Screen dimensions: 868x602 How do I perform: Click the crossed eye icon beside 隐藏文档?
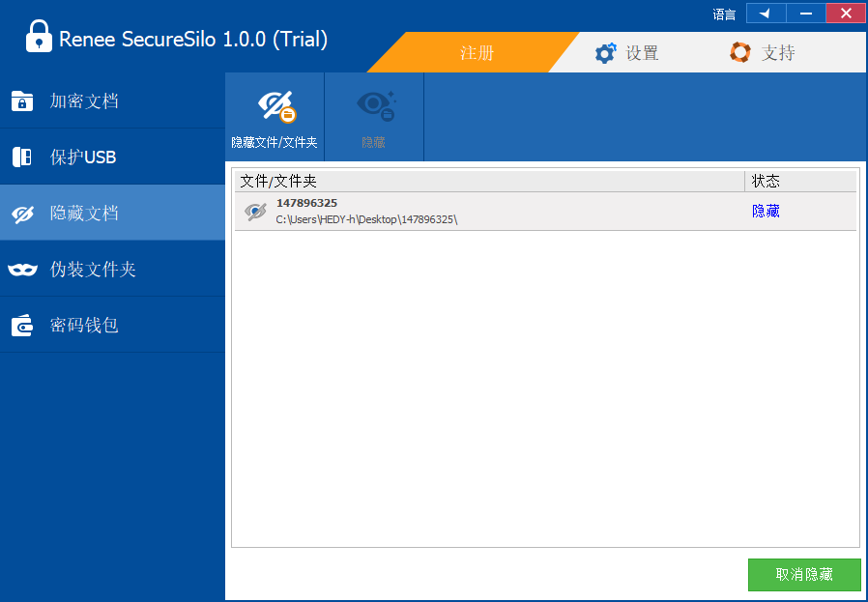tap(22, 214)
